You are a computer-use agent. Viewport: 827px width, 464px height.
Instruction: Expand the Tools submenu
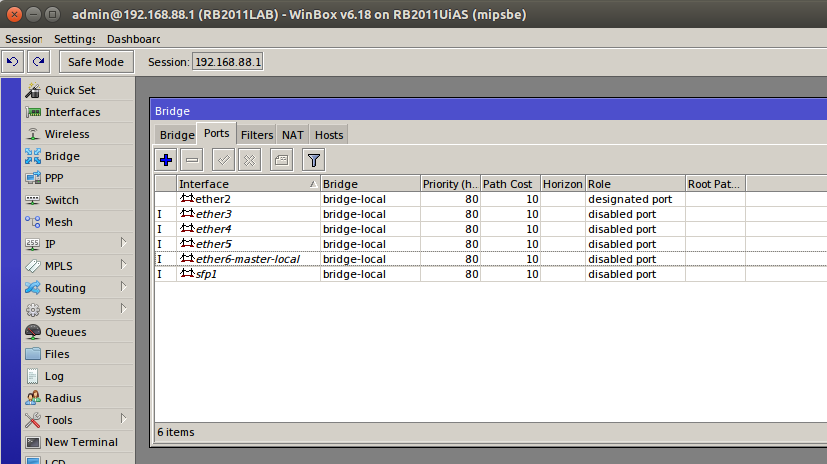(x=123, y=419)
